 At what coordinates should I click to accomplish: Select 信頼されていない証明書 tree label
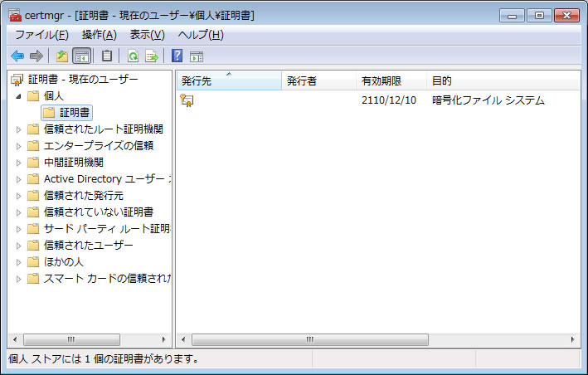click(99, 212)
